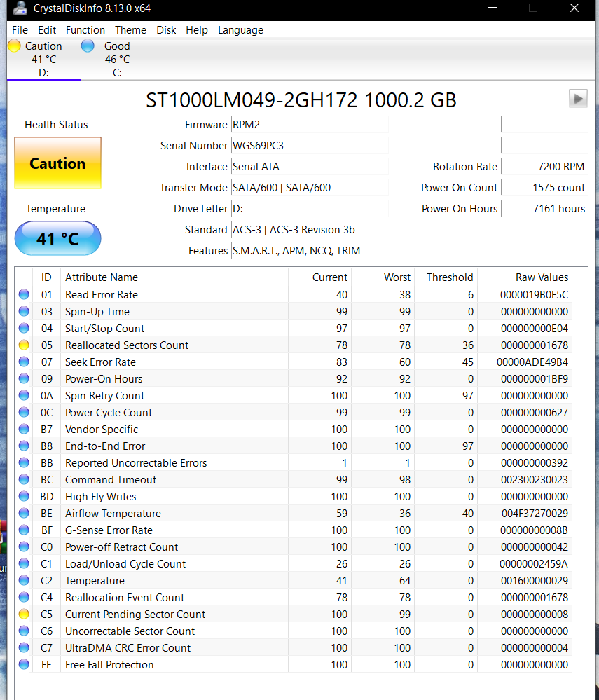Click status icon for Reported Uncorrectable Errors
This screenshot has width=599, height=700.
click(x=24, y=463)
